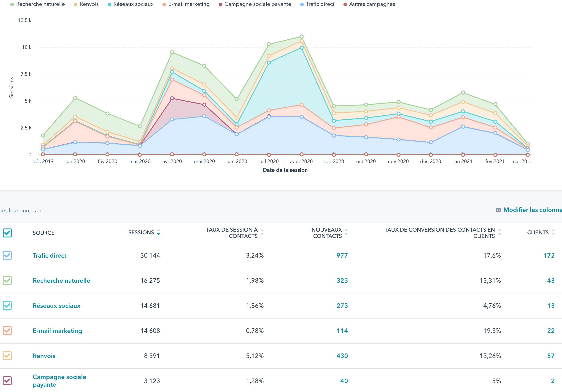Click the juil 2020 axis label
562x392 pixels.
point(269,162)
